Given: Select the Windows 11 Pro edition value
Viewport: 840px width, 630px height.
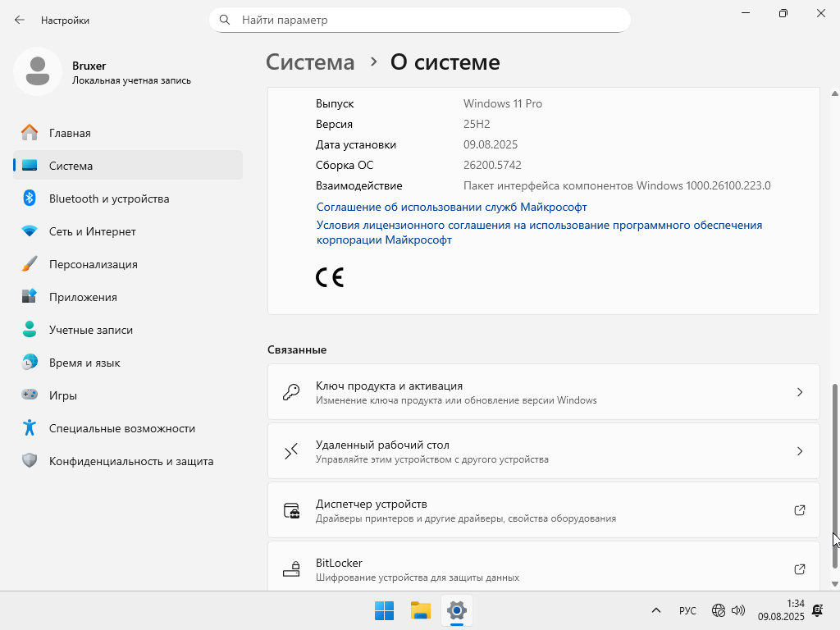Looking at the screenshot, I should point(503,103).
